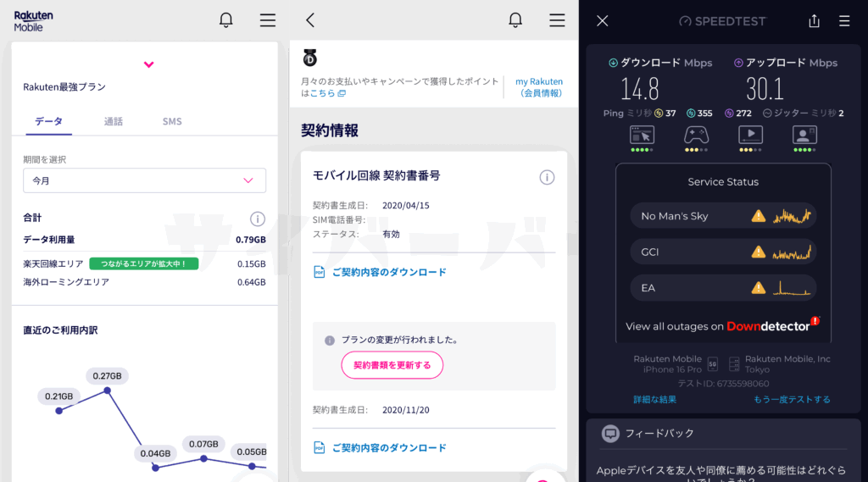Viewport: 868px width, 482px height.
Task: Open notifications bell in contract info panel
Action: click(x=515, y=20)
